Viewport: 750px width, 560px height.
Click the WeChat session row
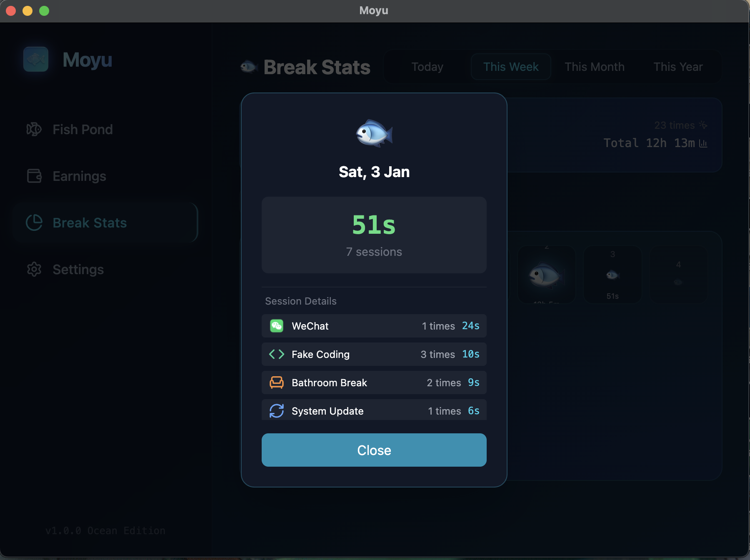[x=374, y=326]
